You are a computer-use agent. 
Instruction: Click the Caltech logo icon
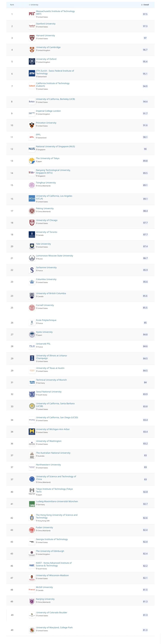coord(32,86)
